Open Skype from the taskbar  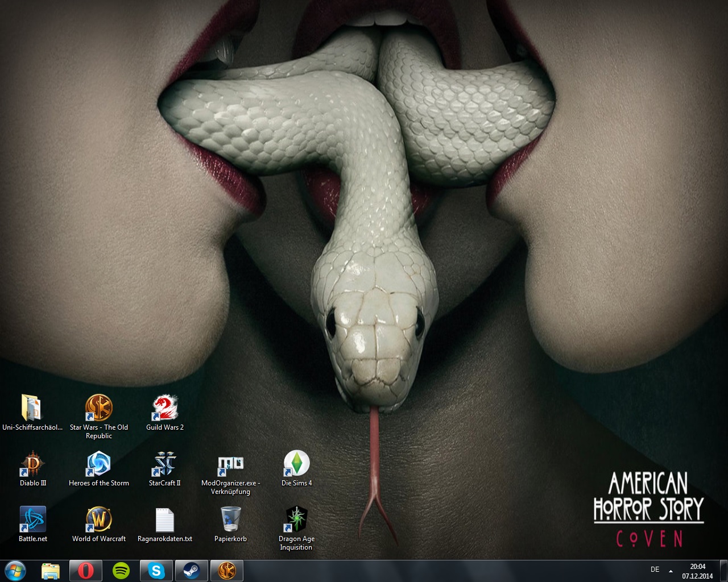coord(156,571)
